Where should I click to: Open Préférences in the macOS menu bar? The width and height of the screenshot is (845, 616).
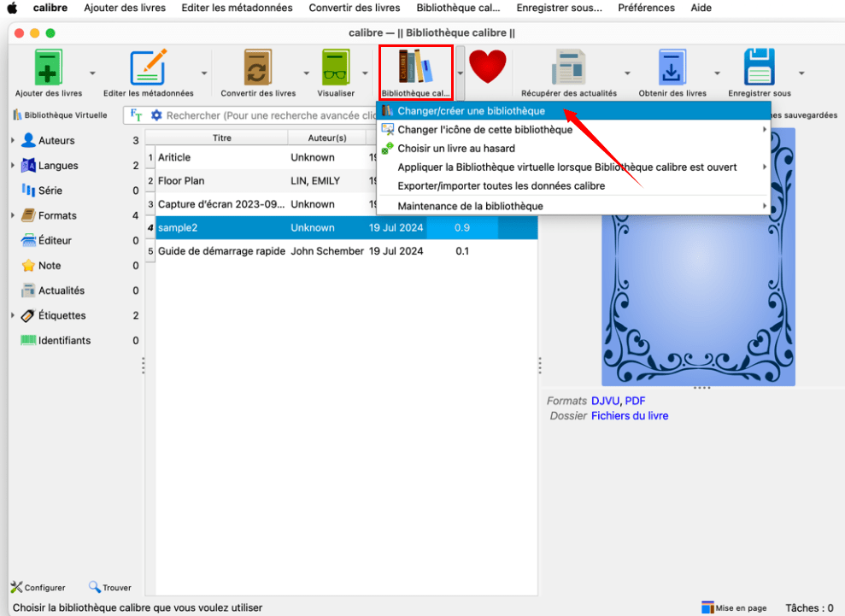click(x=646, y=8)
